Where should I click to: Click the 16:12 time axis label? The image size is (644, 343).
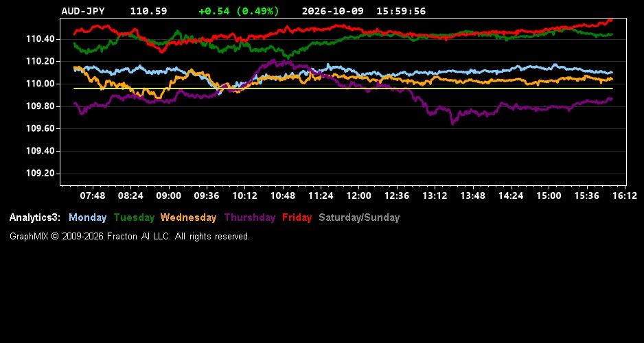[625, 196]
